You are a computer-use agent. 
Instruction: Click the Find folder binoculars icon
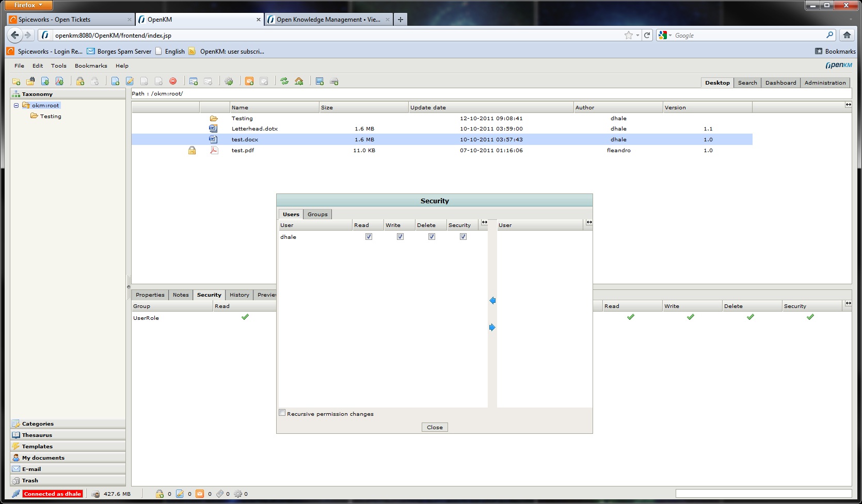tap(30, 82)
